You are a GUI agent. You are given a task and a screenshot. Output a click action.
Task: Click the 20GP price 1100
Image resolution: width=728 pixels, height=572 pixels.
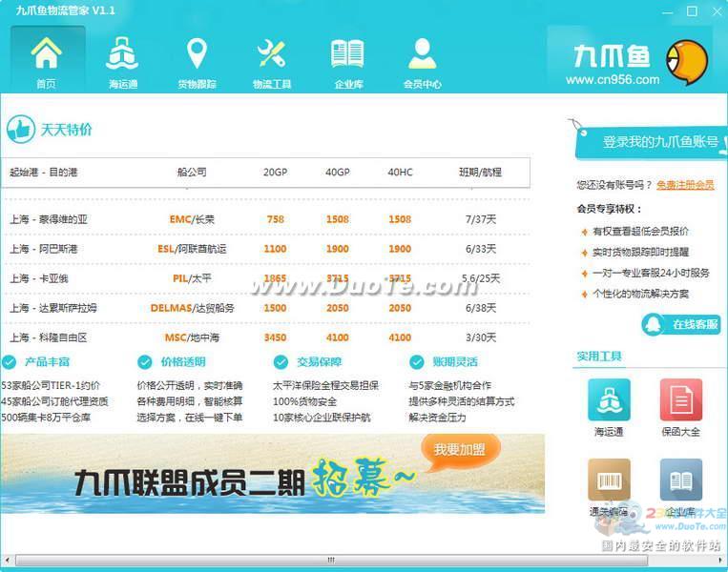pyautogui.click(x=276, y=249)
